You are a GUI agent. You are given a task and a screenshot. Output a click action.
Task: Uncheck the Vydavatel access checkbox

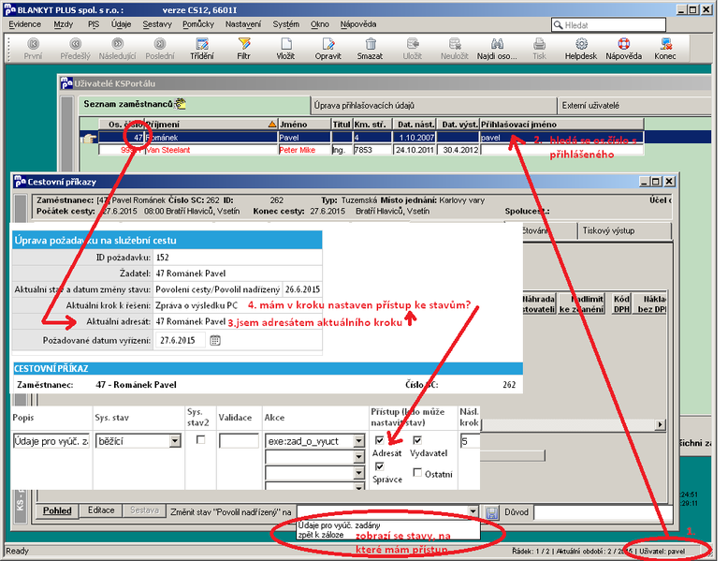tap(417, 439)
